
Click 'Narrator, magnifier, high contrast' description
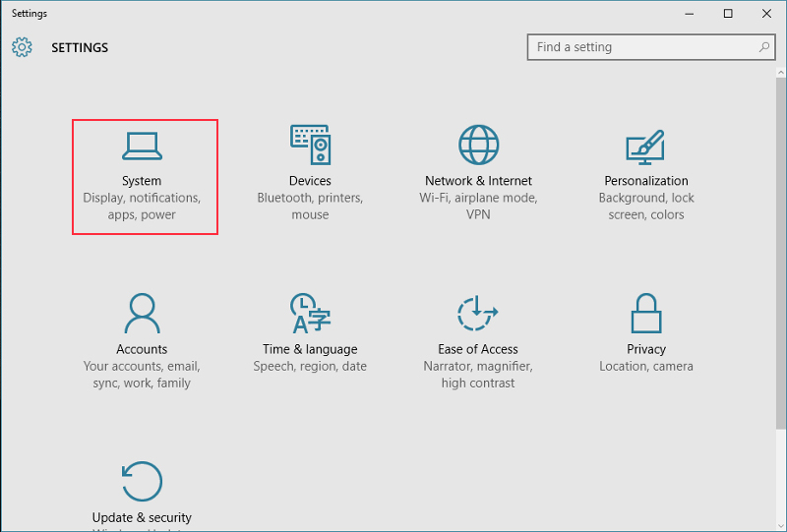click(478, 375)
